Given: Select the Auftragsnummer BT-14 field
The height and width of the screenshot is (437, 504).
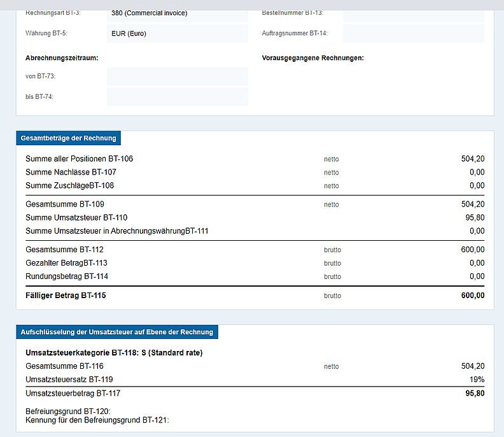Looking at the screenshot, I should [x=414, y=33].
